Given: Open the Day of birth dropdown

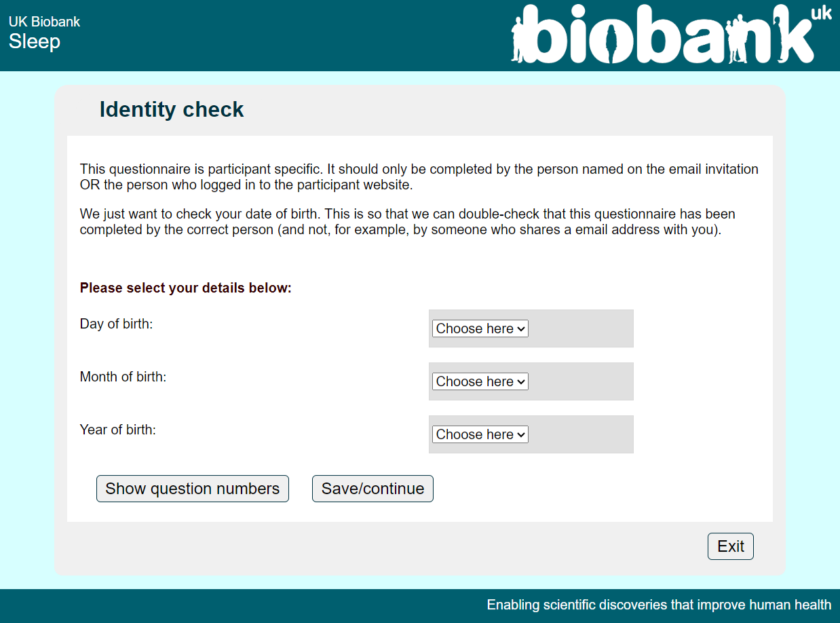Looking at the screenshot, I should coord(480,328).
